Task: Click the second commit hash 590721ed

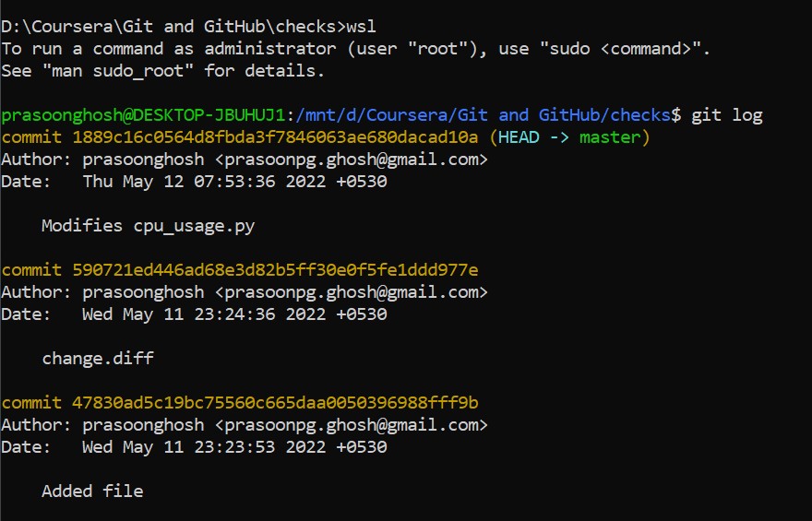Action: pyautogui.click(x=275, y=269)
